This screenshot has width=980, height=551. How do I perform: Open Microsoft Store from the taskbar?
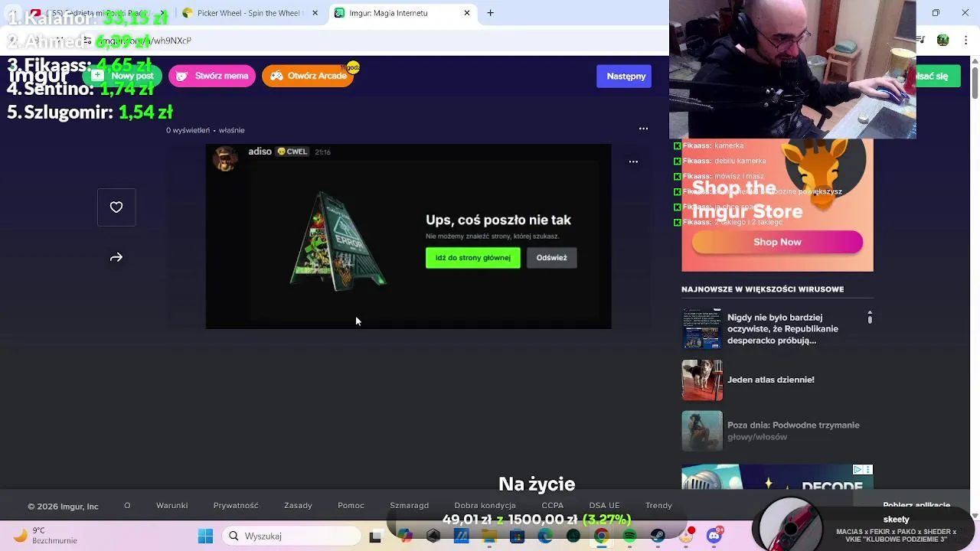tap(517, 536)
